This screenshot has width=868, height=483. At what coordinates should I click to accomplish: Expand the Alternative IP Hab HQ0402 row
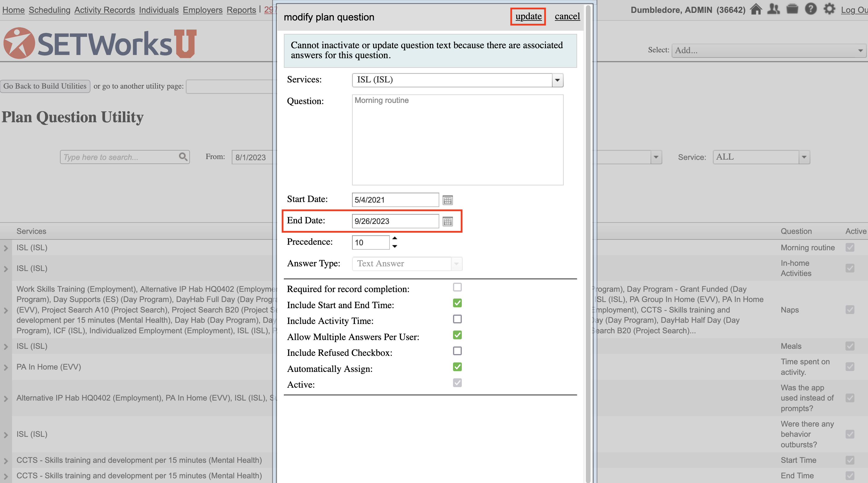click(x=6, y=399)
